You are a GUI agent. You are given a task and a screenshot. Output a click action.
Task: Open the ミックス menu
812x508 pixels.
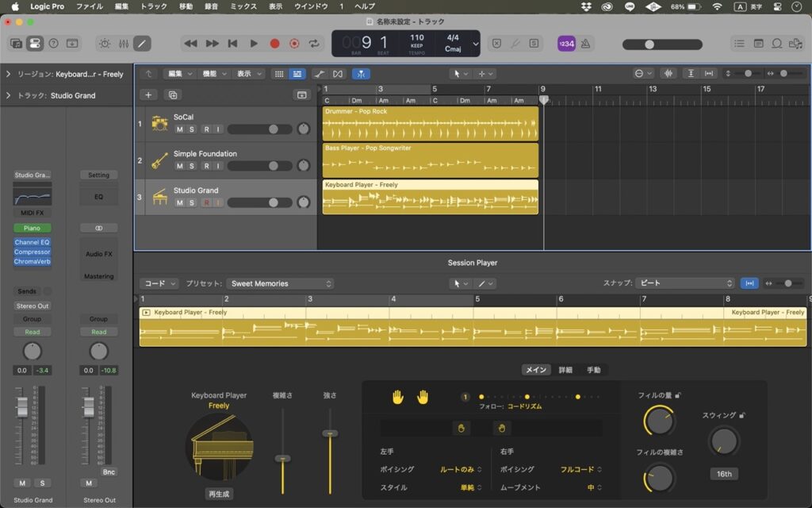click(243, 6)
